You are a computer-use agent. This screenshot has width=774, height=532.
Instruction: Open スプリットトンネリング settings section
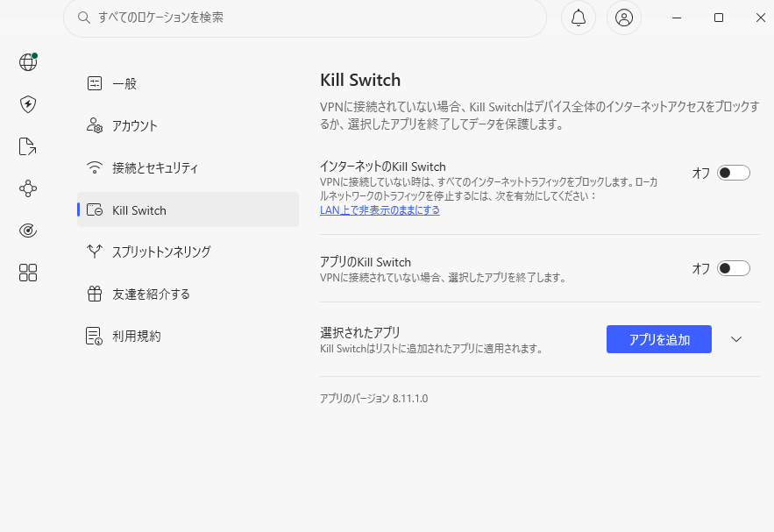(x=188, y=252)
